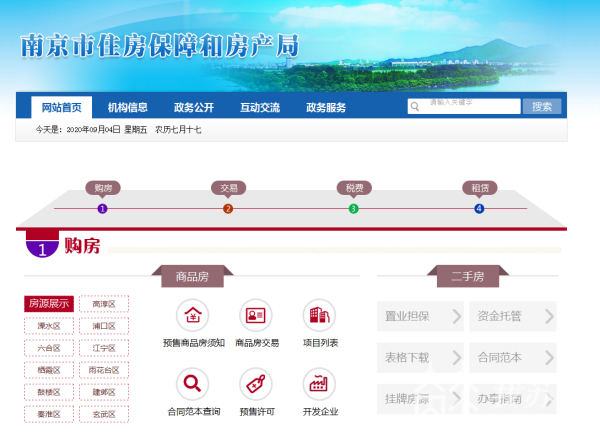The height and width of the screenshot is (435, 600).
Task: Open the 预售许可 tag icon
Action: tap(256, 384)
